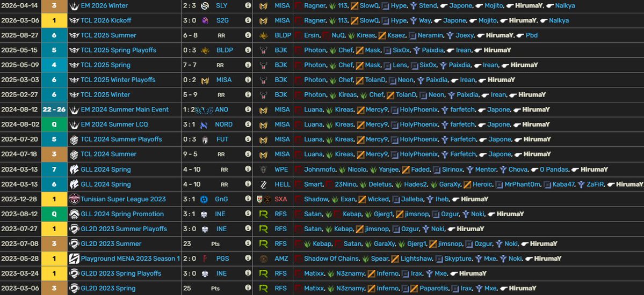This screenshot has height=295, width=644.
Task: Click the BLDP team logo beside Ersin's roster
Action: click(263, 35)
